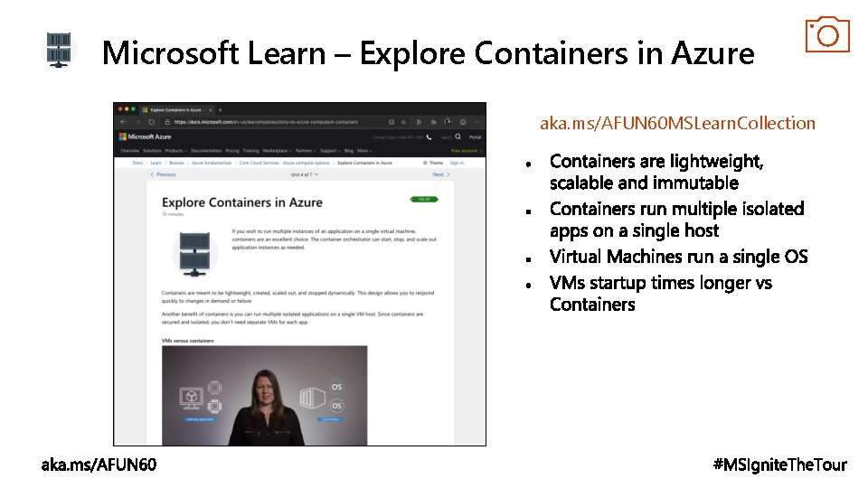Click the bullet 'Virtual Machines run a single OS'

pos(678,257)
